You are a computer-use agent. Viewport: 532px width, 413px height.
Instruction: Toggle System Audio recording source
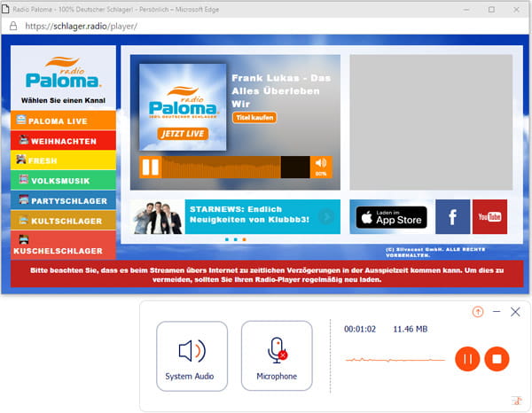tap(192, 356)
